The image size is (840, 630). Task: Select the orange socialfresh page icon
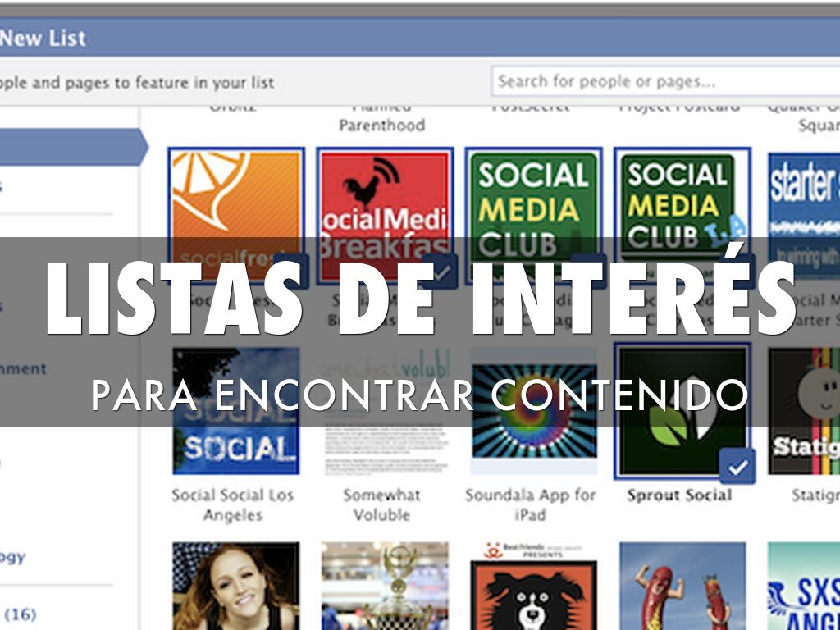pyautogui.click(x=235, y=197)
